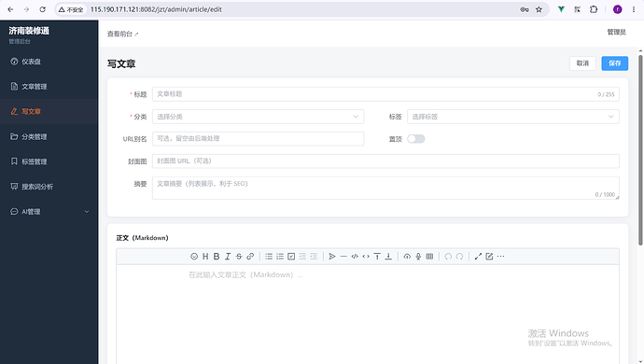Open the 选择分类 category dropdown
Image resolution: width=644 pixels, height=364 pixels.
pyautogui.click(x=258, y=117)
